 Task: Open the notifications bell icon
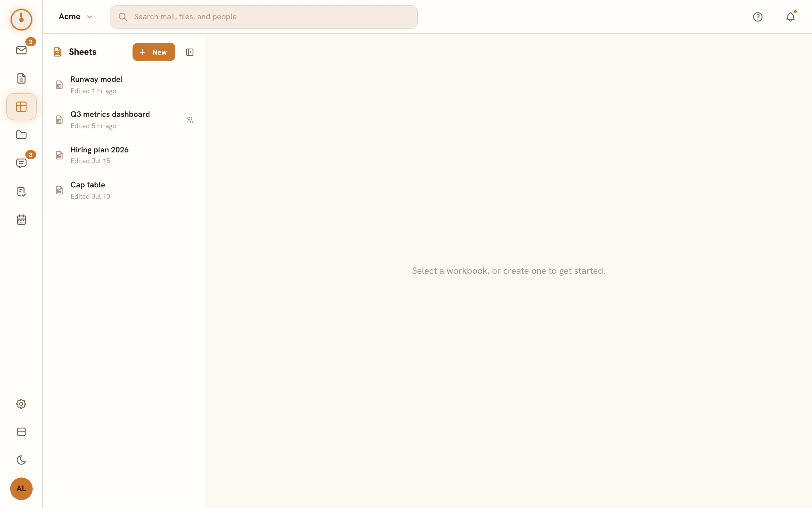(791, 17)
